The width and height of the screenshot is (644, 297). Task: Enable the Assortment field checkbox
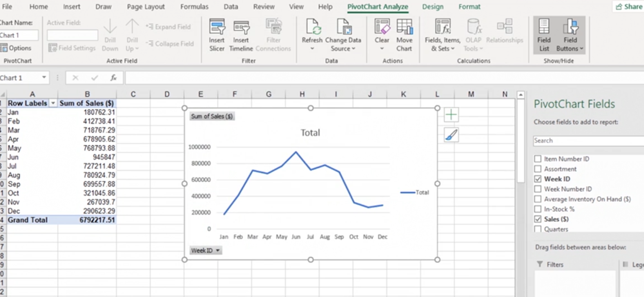pyautogui.click(x=538, y=169)
